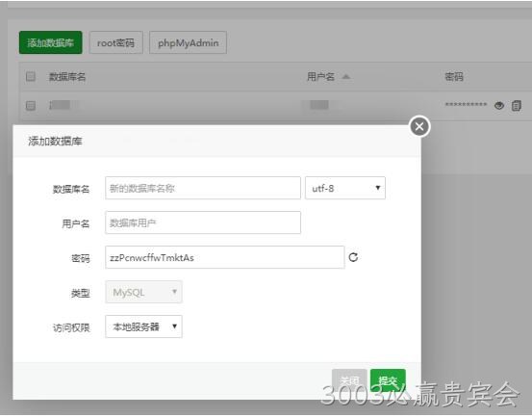
Task: Open the utf-8 encoding dropdown
Action: [345, 188]
